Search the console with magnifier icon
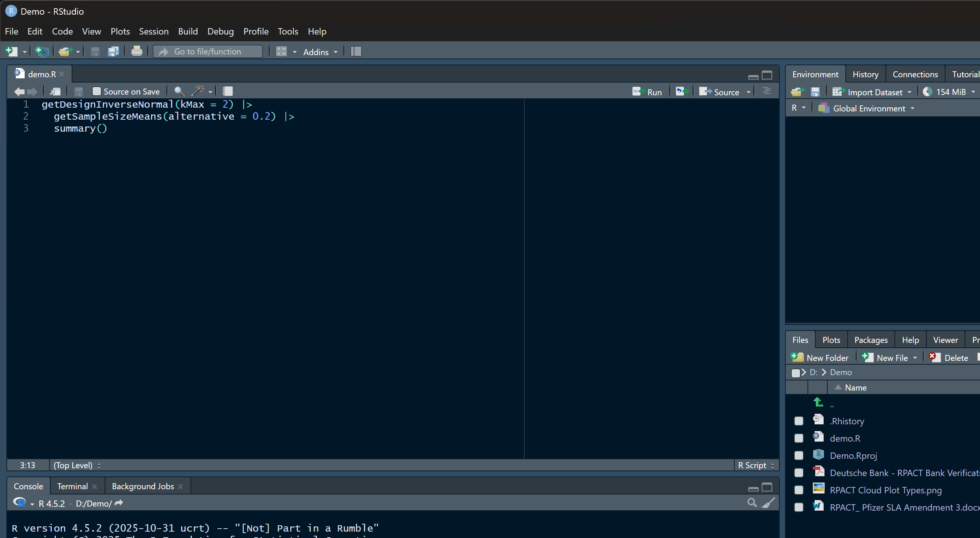This screenshot has width=980, height=538. [x=752, y=503]
